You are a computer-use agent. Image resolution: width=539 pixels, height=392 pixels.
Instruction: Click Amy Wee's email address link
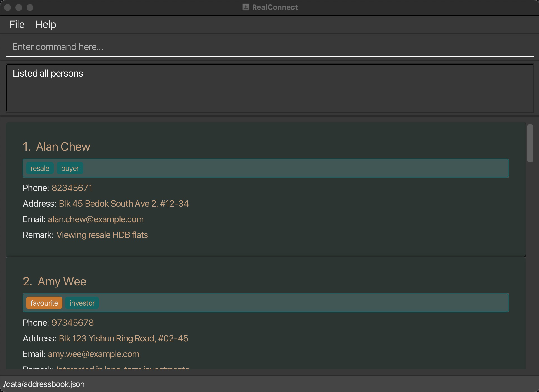coord(94,353)
